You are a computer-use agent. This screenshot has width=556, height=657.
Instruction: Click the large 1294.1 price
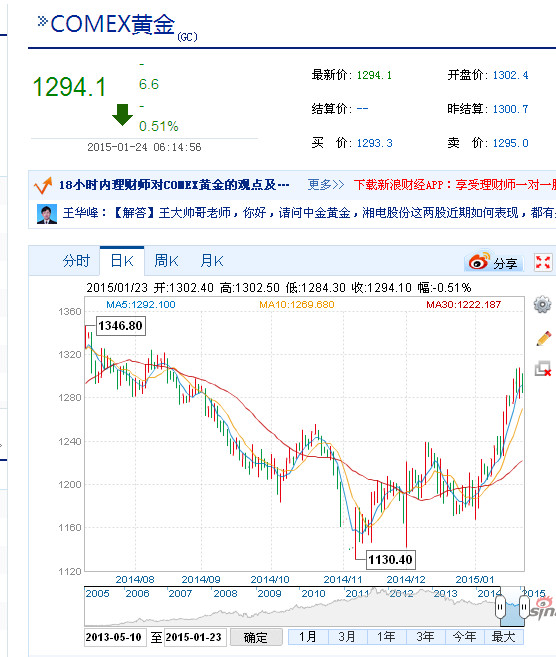click(x=69, y=87)
